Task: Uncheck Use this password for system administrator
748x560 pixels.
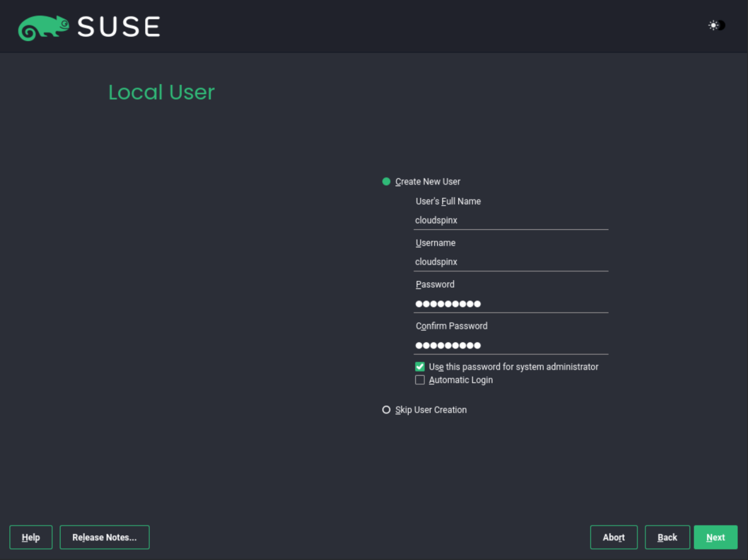Action: point(419,367)
